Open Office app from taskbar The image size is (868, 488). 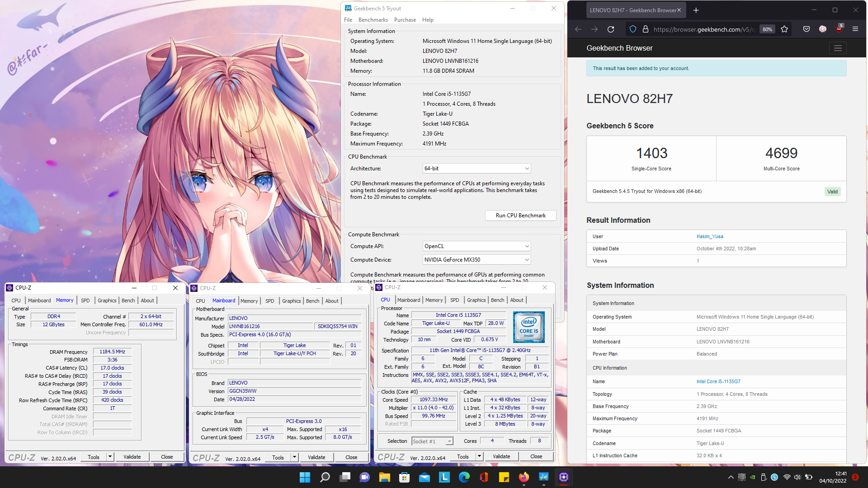tap(484, 477)
